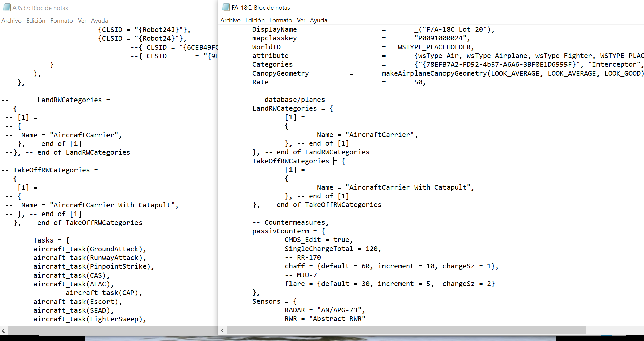
Task: Open Edición menu in FA-18C window
Action: point(255,20)
